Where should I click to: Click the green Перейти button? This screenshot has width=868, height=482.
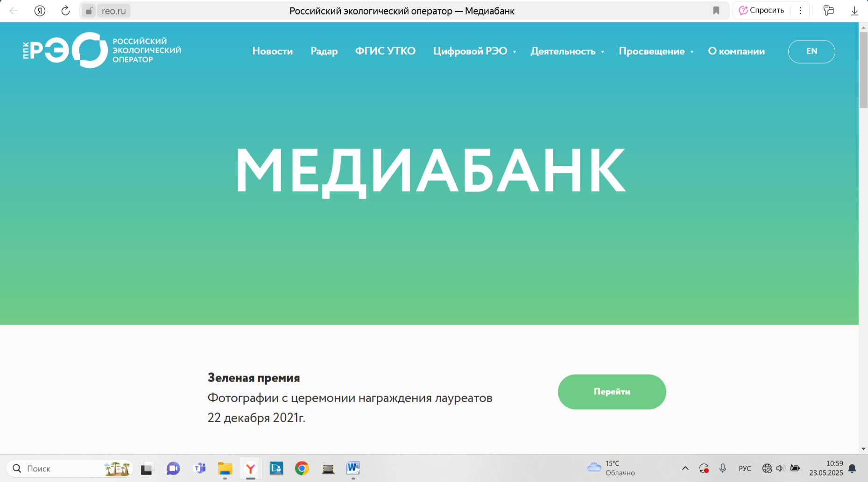click(x=612, y=392)
